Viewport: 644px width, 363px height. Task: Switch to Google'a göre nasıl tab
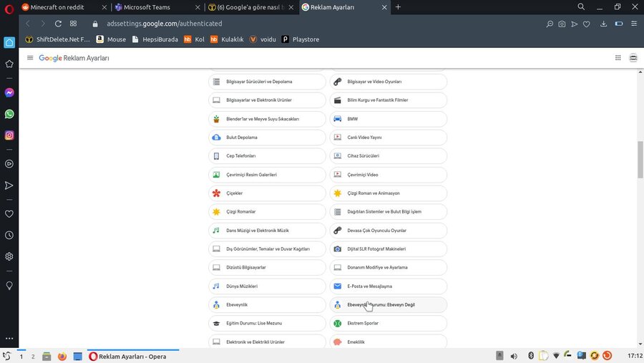[251, 7]
